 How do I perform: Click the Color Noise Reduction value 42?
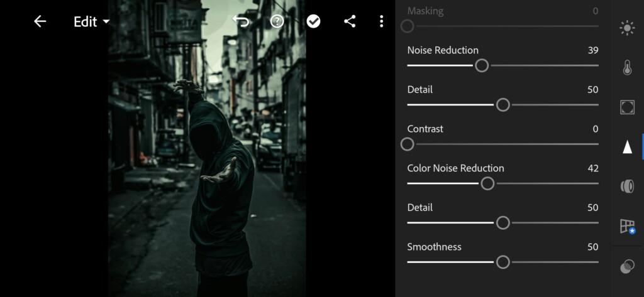tap(592, 168)
